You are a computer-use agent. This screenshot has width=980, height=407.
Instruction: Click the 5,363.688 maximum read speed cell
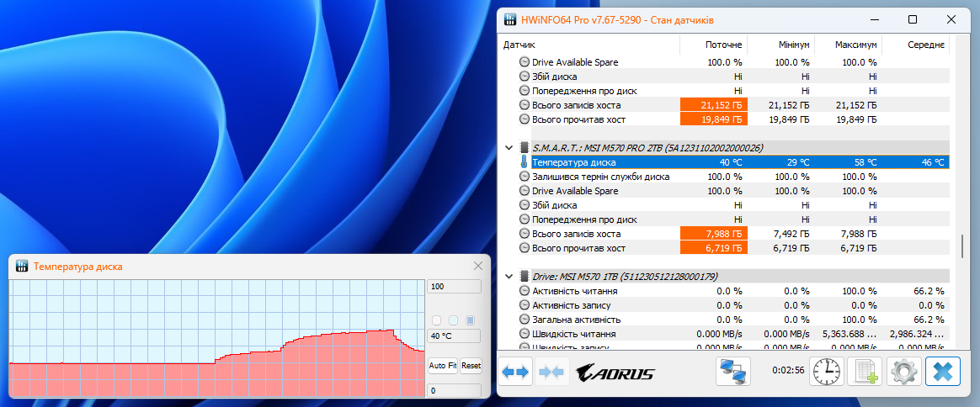point(849,334)
